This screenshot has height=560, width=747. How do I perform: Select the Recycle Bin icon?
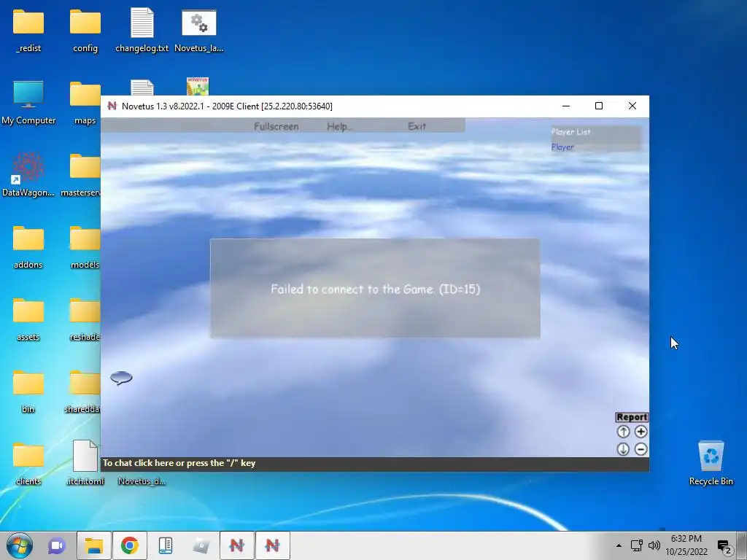711,463
